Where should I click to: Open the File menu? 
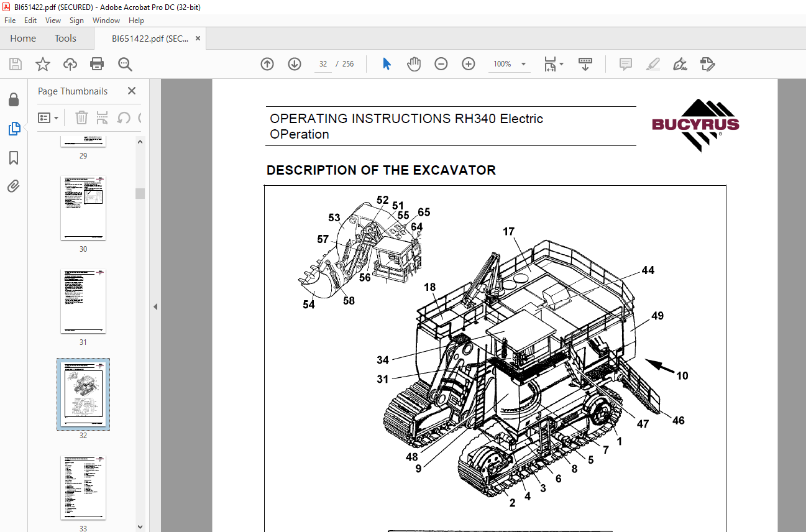10,21
